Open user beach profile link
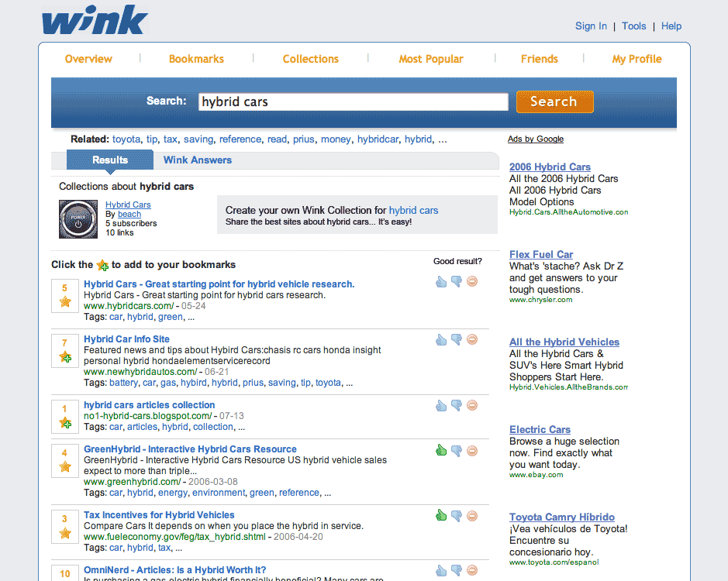Image resolution: width=728 pixels, height=581 pixels. point(129,214)
